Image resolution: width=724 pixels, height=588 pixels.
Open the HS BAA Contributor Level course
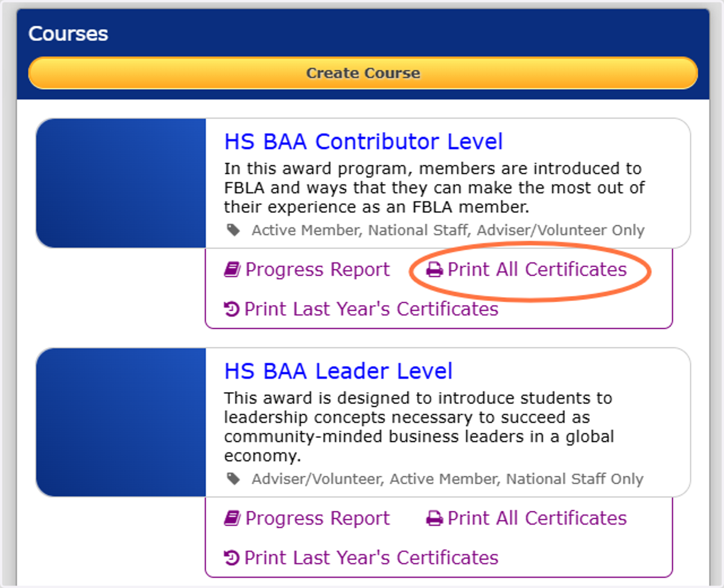point(363,142)
